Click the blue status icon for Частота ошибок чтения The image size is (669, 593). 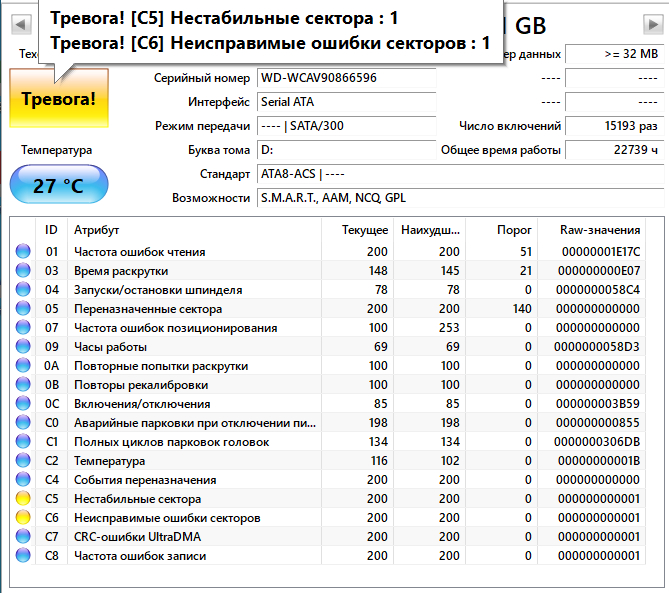(23, 252)
